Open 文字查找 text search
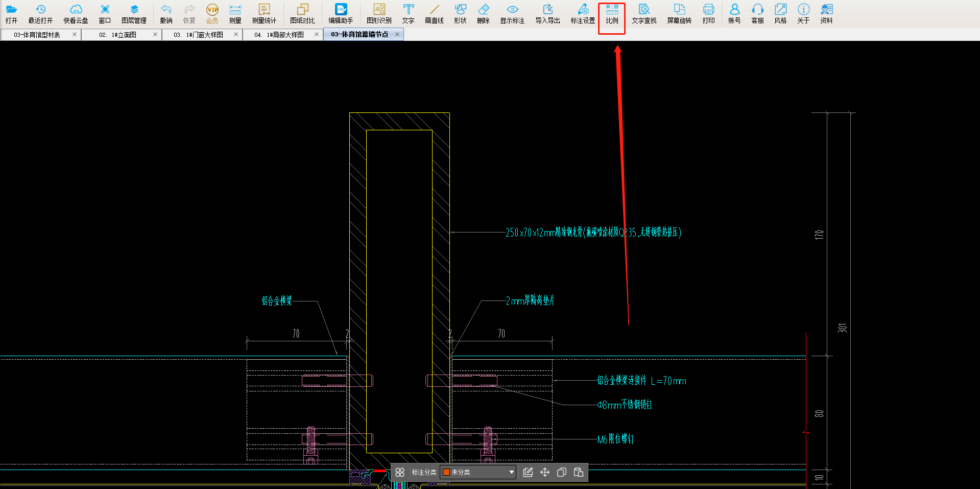 coord(644,14)
